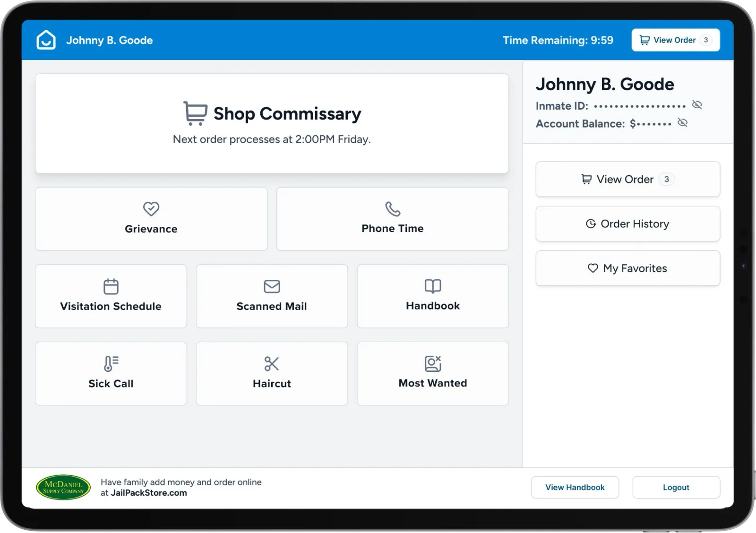756x533 pixels.
Task: Open the Shop Commissary card
Action: tap(272, 123)
